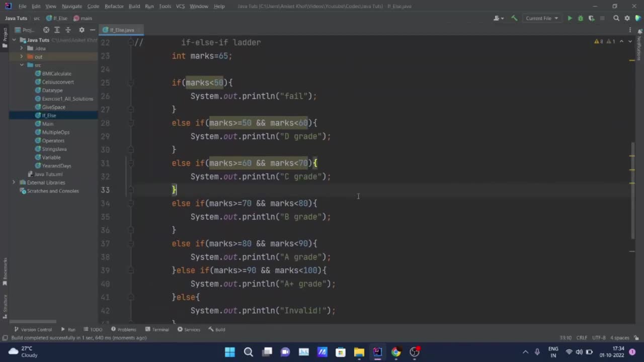Viewport: 644px width, 362px height.
Task: Open the Build menu
Action: click(134, 6)
